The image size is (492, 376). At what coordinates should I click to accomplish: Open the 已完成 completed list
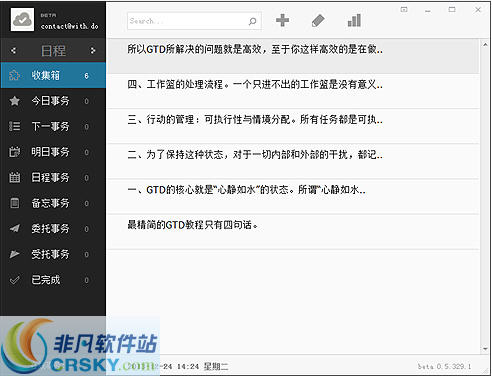pyautogui.click(x=53, y=280)
